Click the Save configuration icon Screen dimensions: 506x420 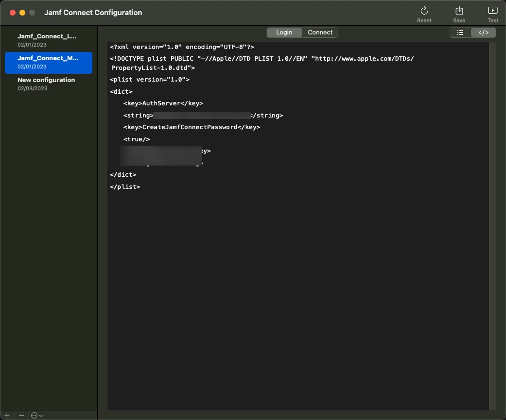tap(459, 15)
